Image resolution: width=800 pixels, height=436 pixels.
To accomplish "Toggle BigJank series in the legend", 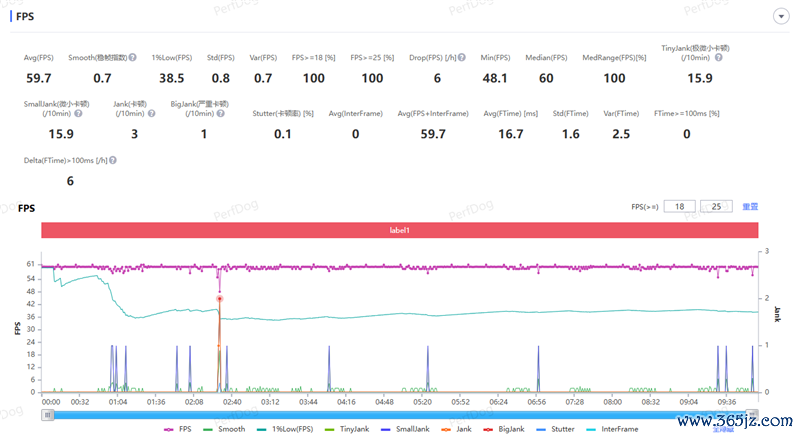I will click(504, 429).
